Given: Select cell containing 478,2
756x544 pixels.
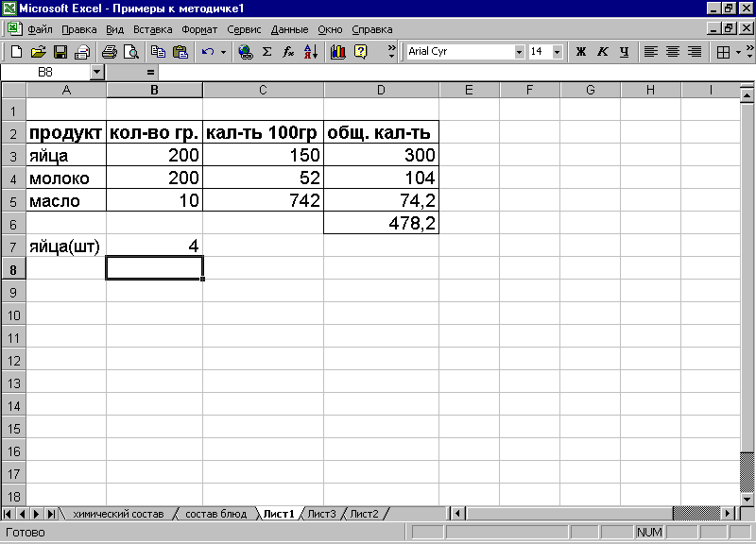Looking at the screenshot, I should tap(381, 223).
